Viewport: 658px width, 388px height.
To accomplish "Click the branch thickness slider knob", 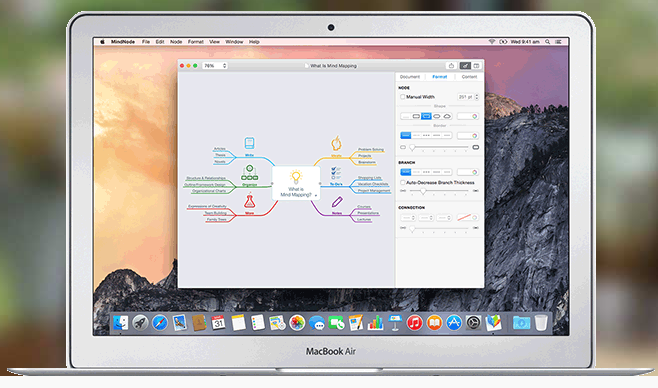I will pos(423,191).
